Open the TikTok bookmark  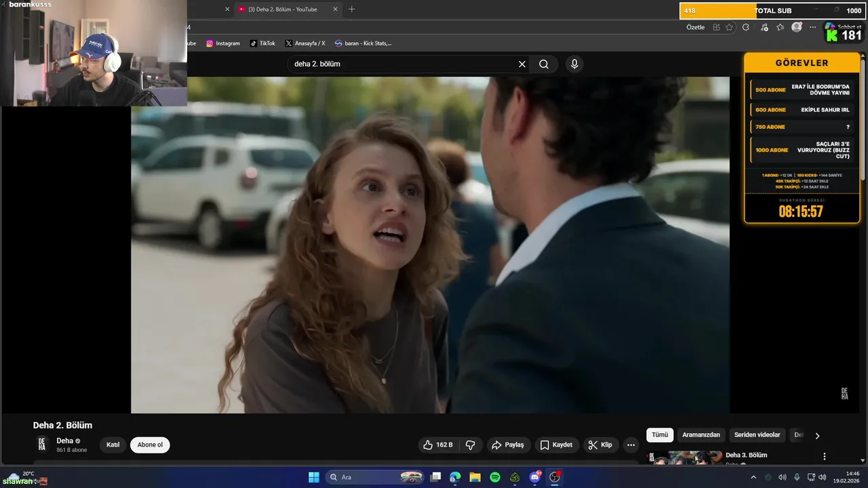tap(262, 43)
